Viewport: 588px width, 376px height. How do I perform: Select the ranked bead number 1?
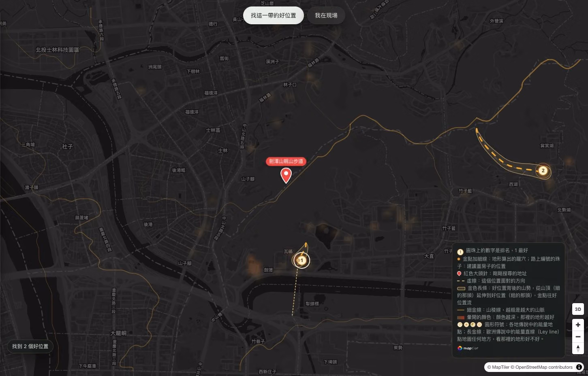(301, 260)
